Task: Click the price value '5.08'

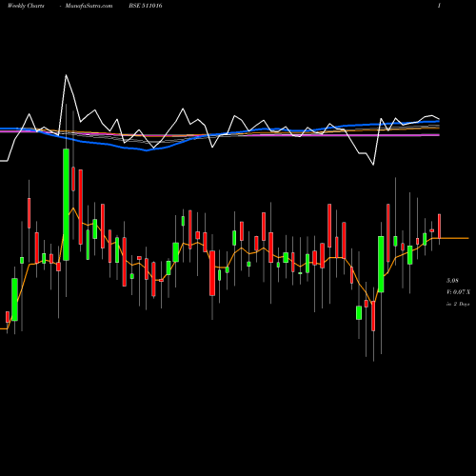Action: tap(452, 281)
